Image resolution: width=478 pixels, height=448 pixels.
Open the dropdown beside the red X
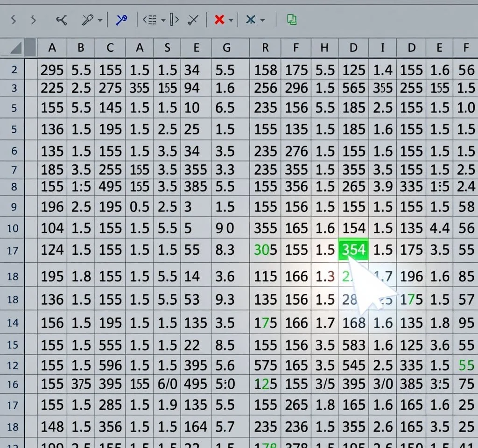pos(231,20)
